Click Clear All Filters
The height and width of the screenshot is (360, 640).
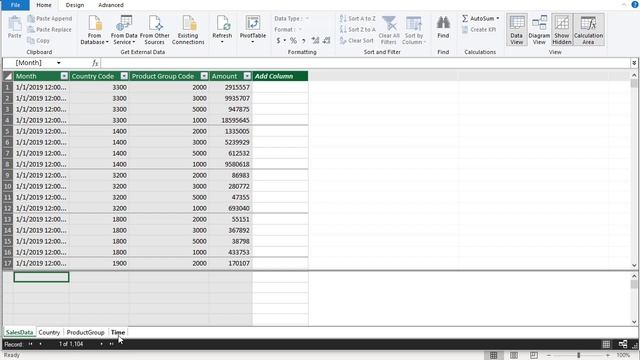click(x=389, y=30)
